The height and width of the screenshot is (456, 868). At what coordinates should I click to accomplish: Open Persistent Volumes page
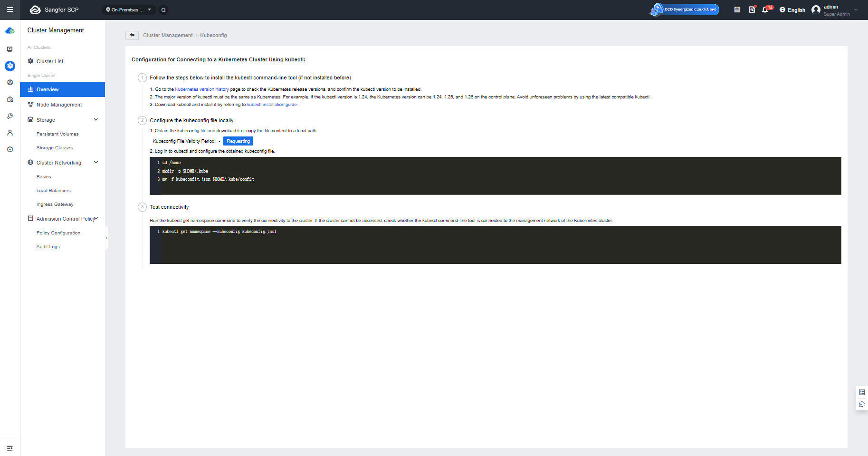57,134
